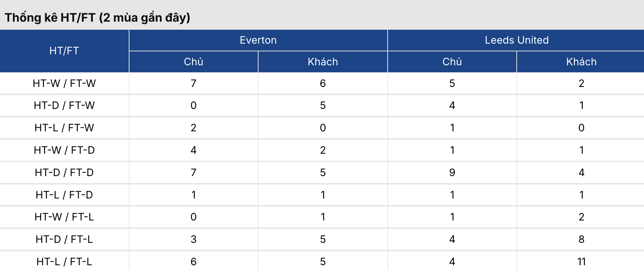Click the HT-W / FT-W row label
Viewport: 644px width, 270px height.
64,83
